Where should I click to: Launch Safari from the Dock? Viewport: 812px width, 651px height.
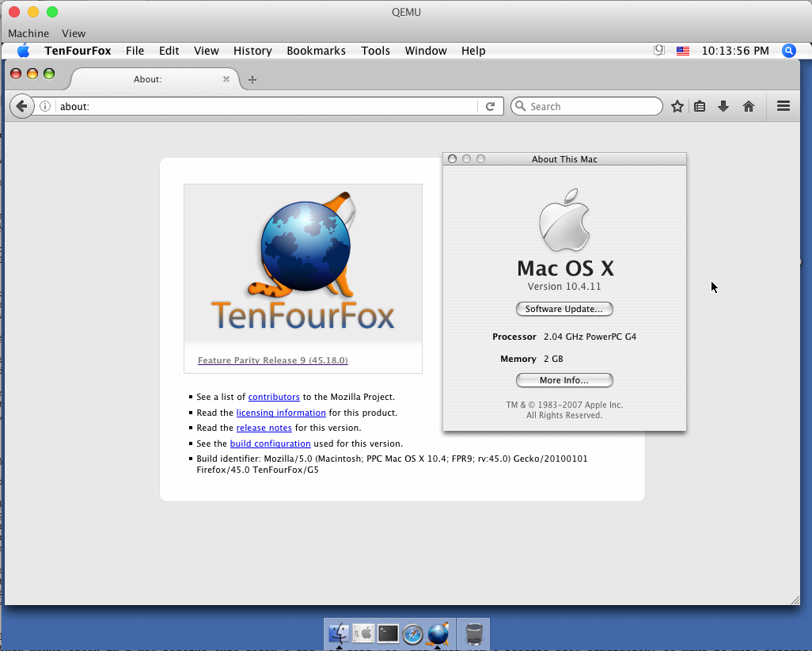(x=413, y=634)
